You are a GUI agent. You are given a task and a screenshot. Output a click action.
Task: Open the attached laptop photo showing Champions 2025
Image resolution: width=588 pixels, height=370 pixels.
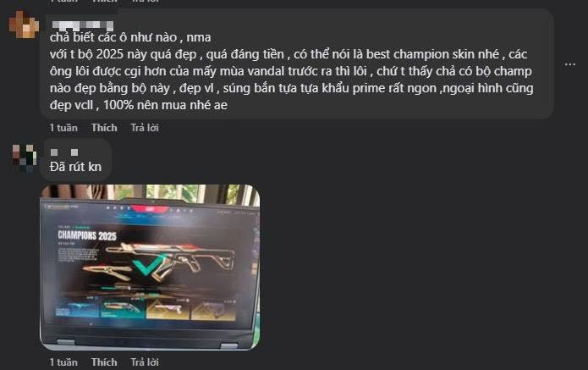tap(150, 268)
